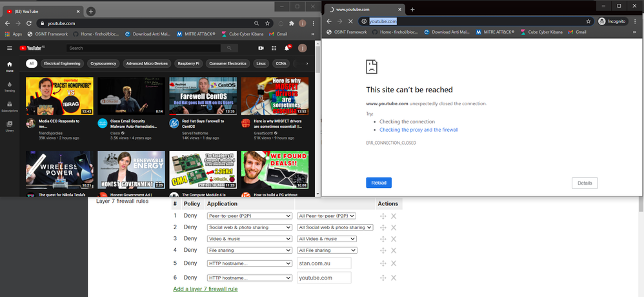Open Renewable Energy Honest Government thumbnail

pyautogui.click(x=131, y=170)
